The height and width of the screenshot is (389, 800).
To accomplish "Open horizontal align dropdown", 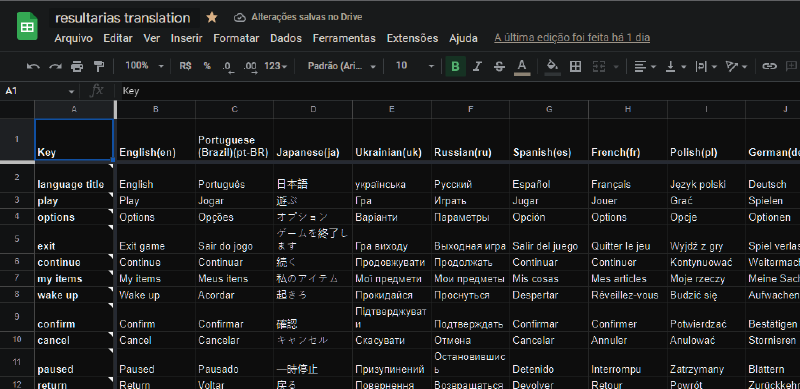I will coord(645,66).
